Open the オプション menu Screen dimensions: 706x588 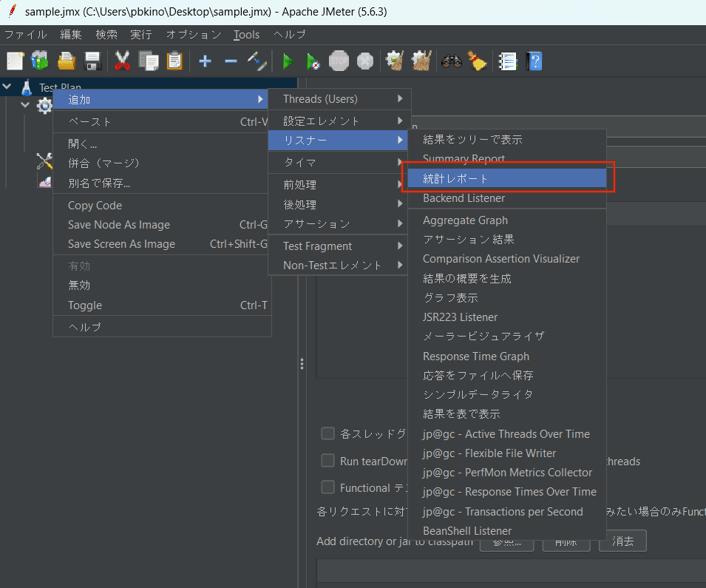[194, 35]
